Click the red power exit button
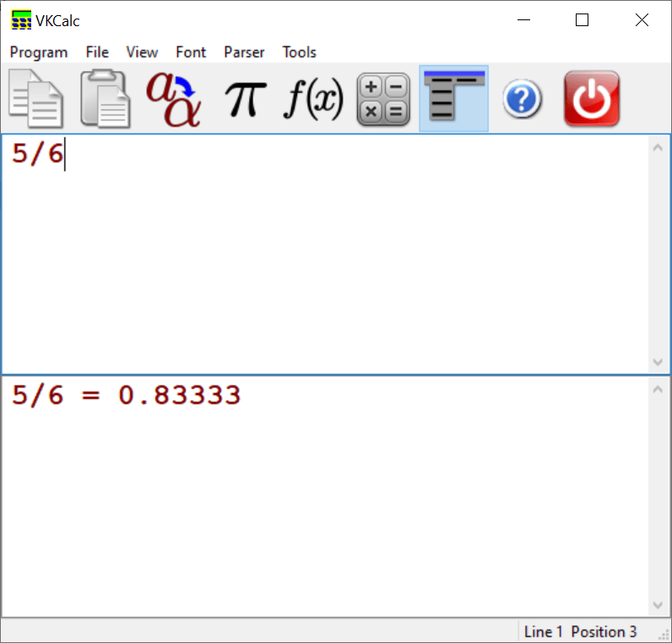Screen dimensions: 672x643 pos(592,99)
